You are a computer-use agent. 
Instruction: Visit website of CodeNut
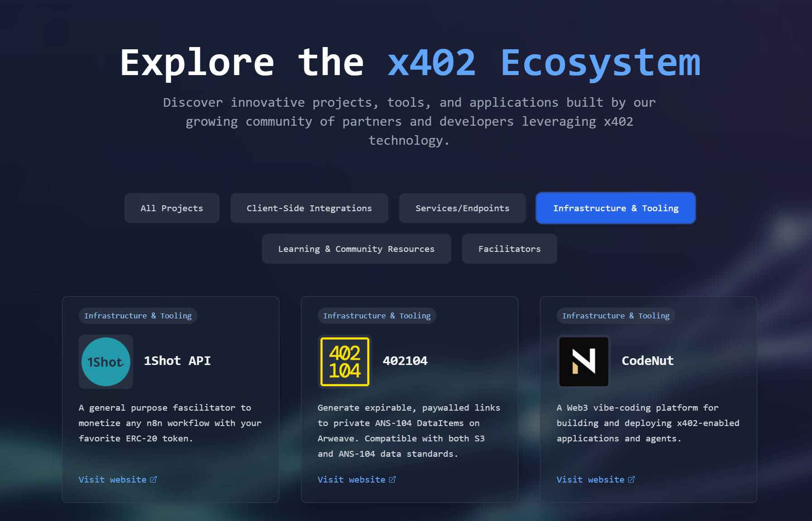596,479
